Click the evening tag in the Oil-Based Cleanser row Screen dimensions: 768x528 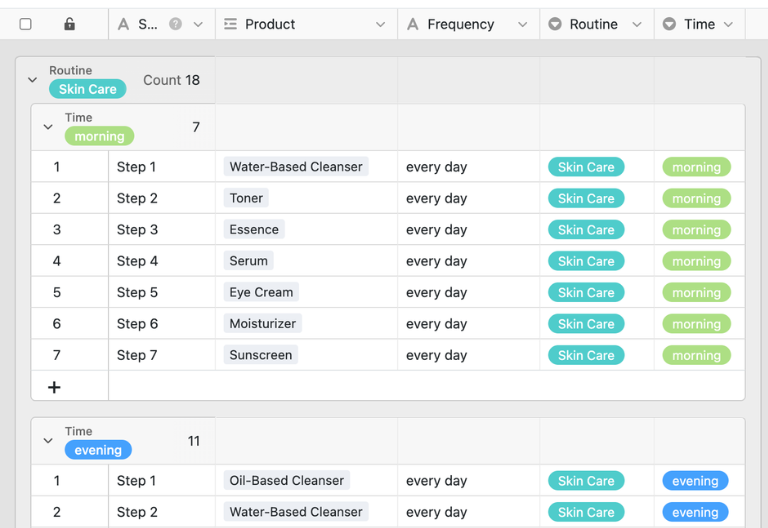pyautogui.click(x=695, y=481)
